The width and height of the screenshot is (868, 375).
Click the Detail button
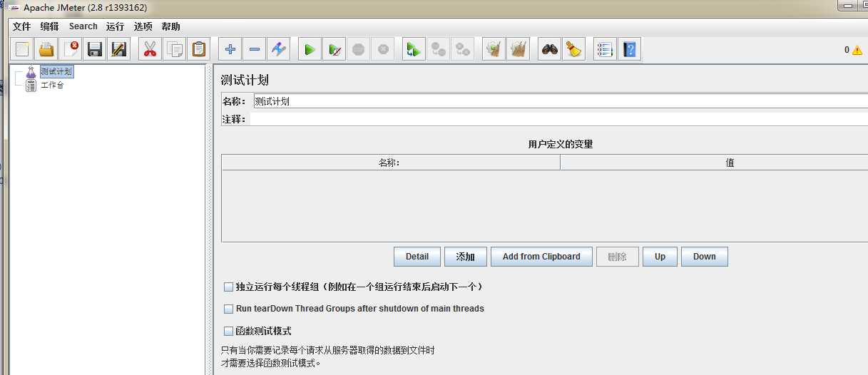pyautogui.click(x=417, y=257)
